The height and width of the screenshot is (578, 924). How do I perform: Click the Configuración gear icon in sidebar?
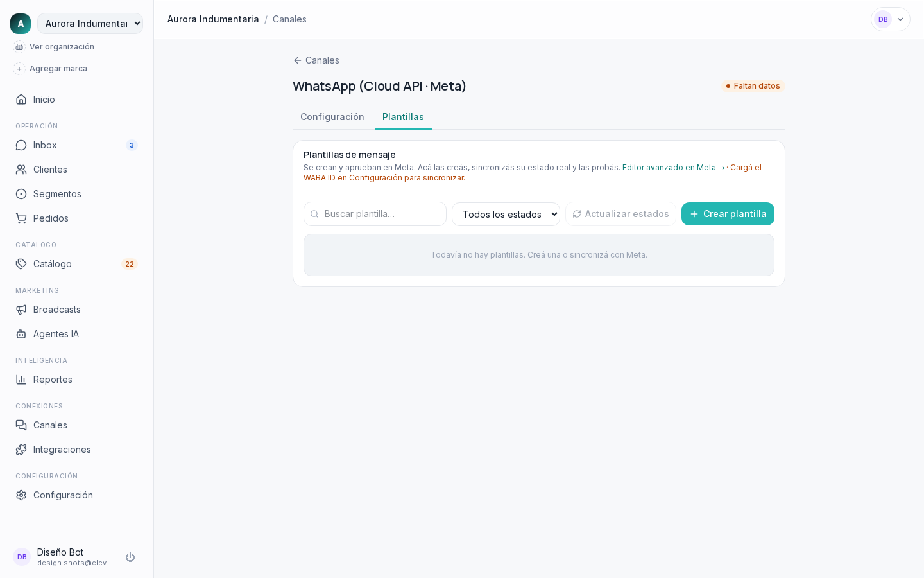click(21, 495)
